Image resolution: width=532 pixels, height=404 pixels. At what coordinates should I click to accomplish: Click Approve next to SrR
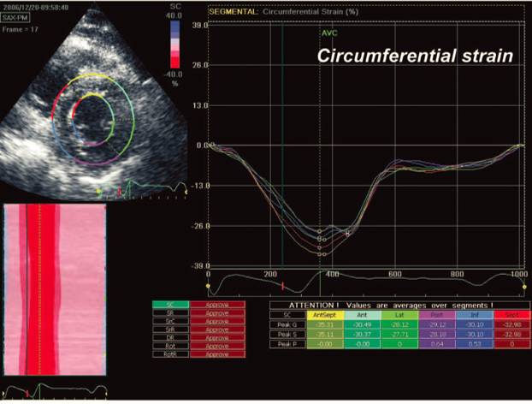[217, 330]
